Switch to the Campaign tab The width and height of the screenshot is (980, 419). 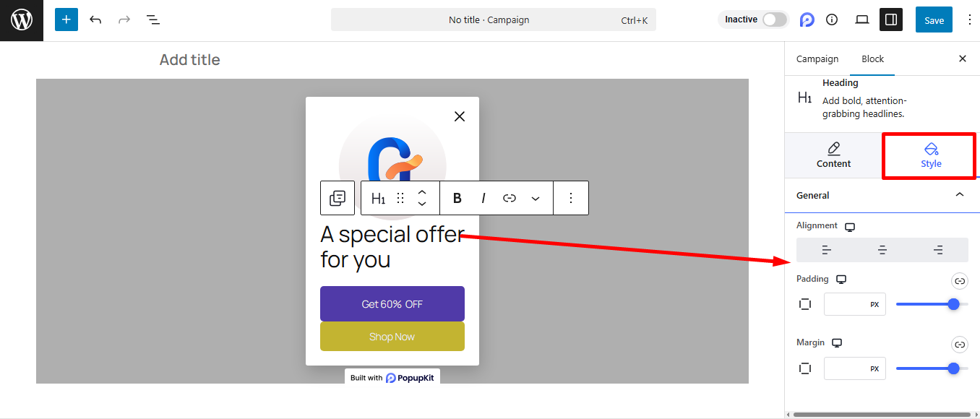point(817,59)
